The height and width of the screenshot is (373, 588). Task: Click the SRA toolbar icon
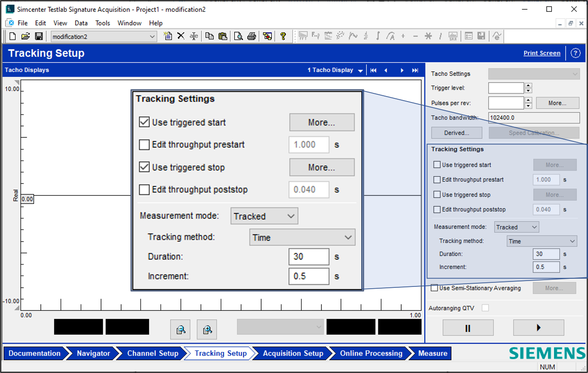[x=453, y=36]
